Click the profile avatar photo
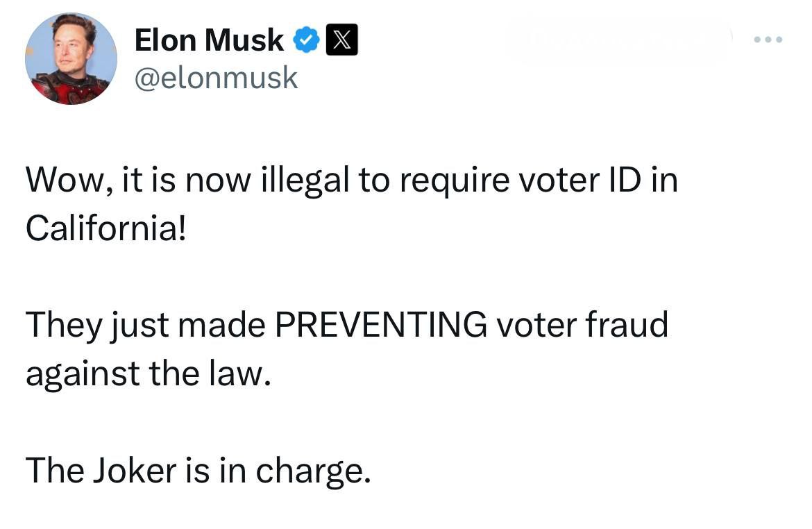This screenshot has width=812, height=529. click(x=71, y=59)
